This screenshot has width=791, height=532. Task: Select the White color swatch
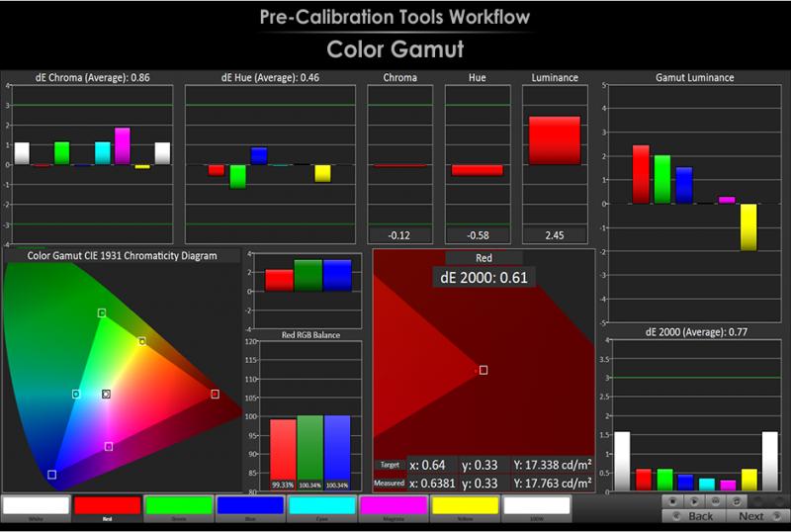pyautogui.click(x=37, y=507)
